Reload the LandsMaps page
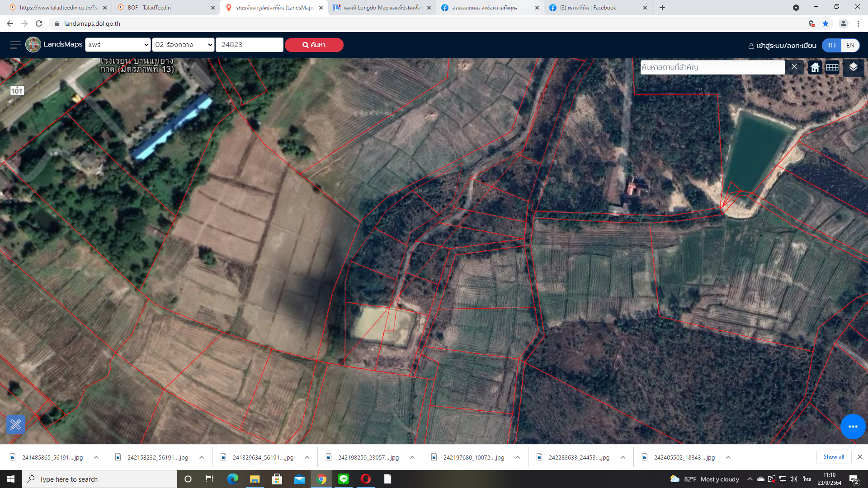 pos(39,23)
